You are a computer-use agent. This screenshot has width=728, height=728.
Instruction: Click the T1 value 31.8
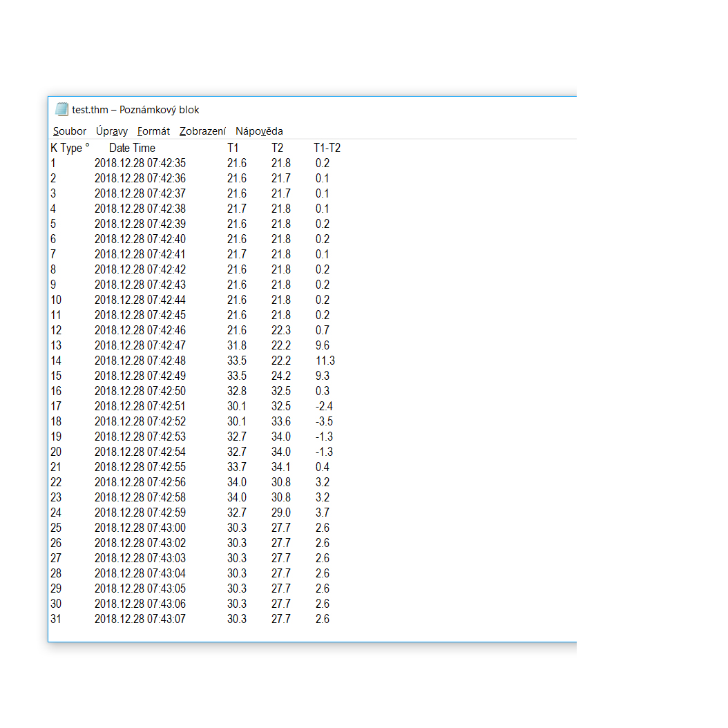pyautogui.click(x=236, y=345)
